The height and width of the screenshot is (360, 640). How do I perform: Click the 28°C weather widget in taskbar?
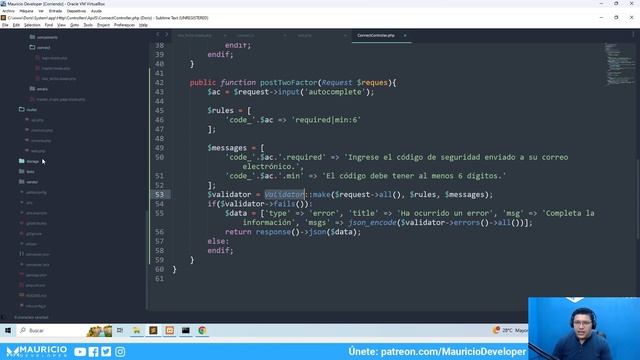(x=510, y=330)
